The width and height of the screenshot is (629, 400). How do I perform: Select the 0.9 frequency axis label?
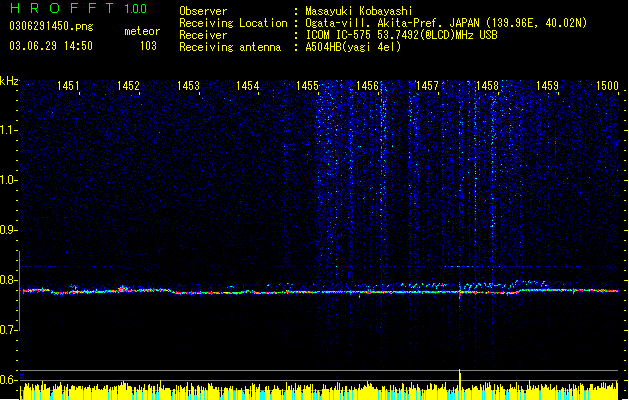[x=8, y=229]
